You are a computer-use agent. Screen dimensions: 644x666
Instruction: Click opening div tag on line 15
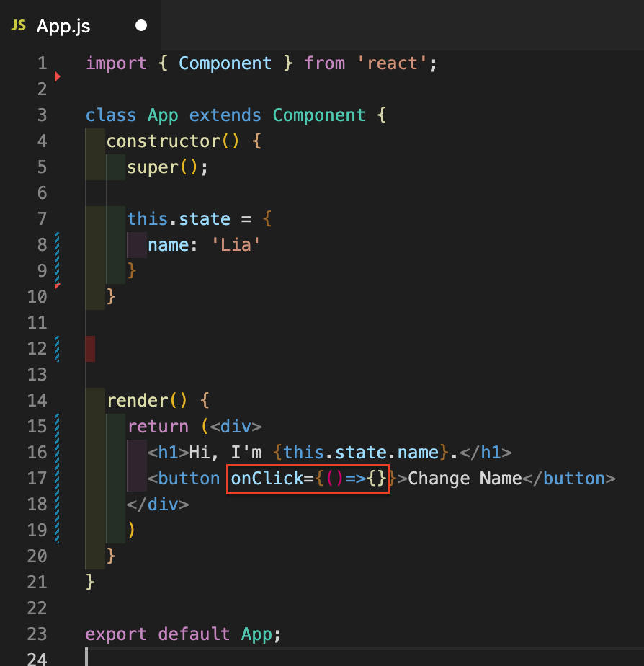(236, 427)
